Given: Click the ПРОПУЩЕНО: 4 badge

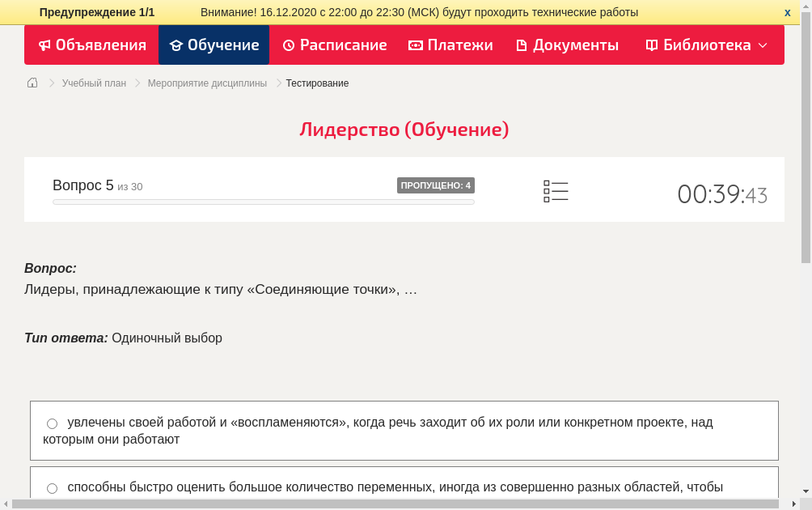Looking at the screenshot, I should (436, 185).
